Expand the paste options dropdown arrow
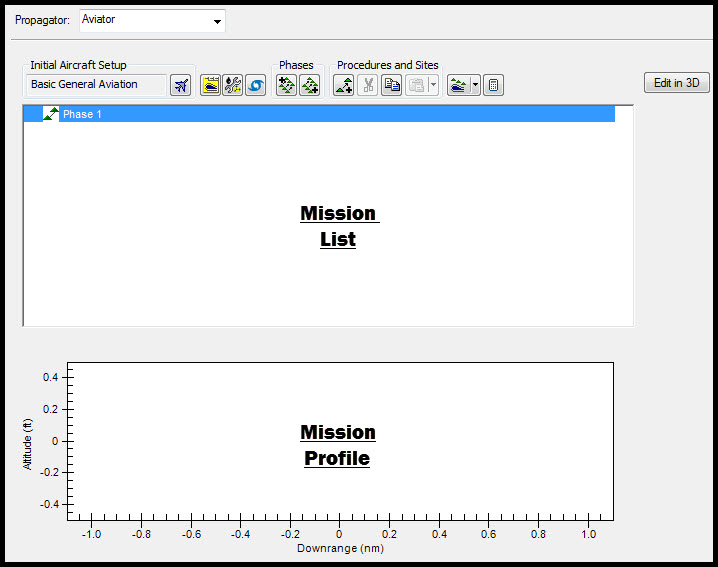This screenshot has height=567, width=718. coord(433,85)
